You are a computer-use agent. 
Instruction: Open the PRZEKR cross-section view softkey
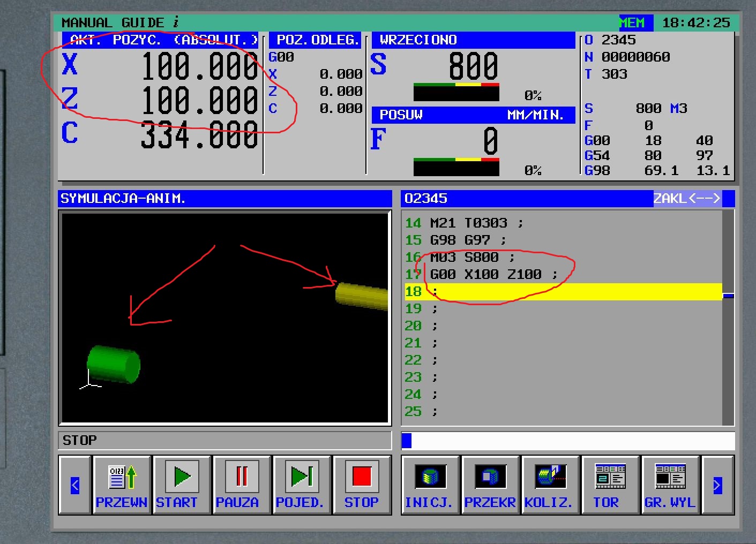(490, 485)
